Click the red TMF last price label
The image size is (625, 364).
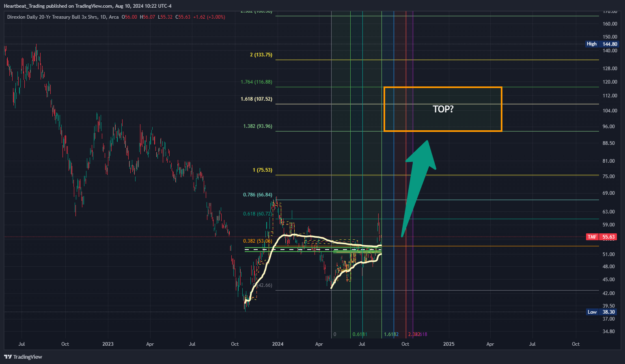(602, 237)
